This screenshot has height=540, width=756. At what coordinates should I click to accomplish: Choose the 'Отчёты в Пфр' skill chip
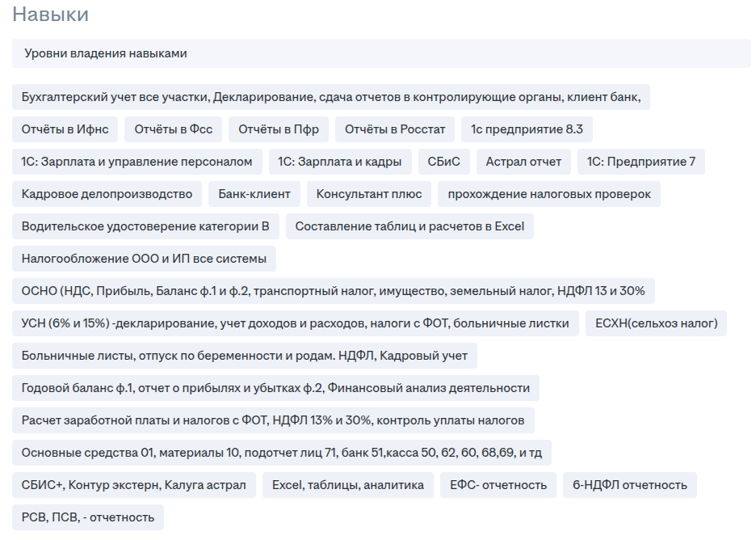tap(279, 129)
